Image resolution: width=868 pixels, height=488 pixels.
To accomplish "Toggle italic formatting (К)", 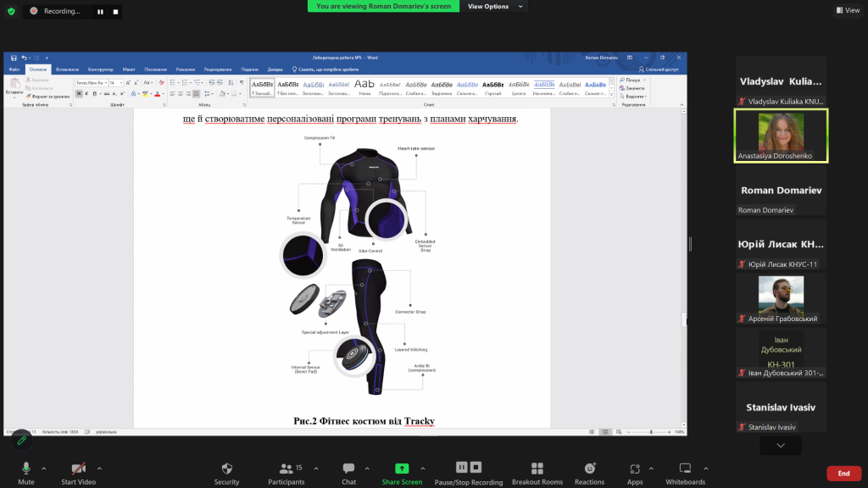I will click(86, 94).
